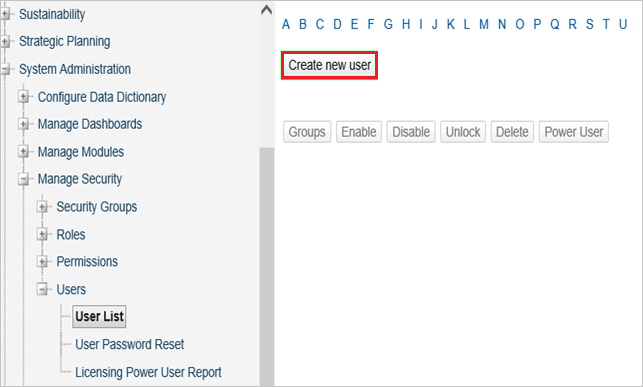Expand the Sustainability tree node
Image resolution: width=643 pixels, height=387 pixels.
pos(5,14)
